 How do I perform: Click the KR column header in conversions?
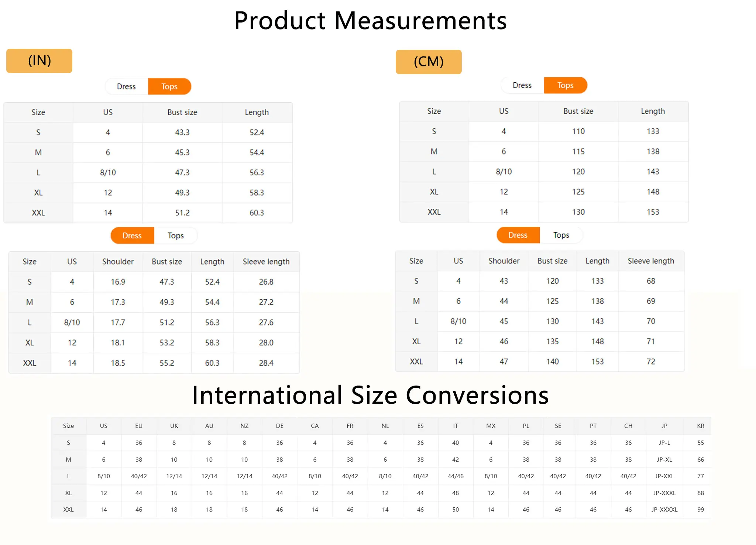700,426
